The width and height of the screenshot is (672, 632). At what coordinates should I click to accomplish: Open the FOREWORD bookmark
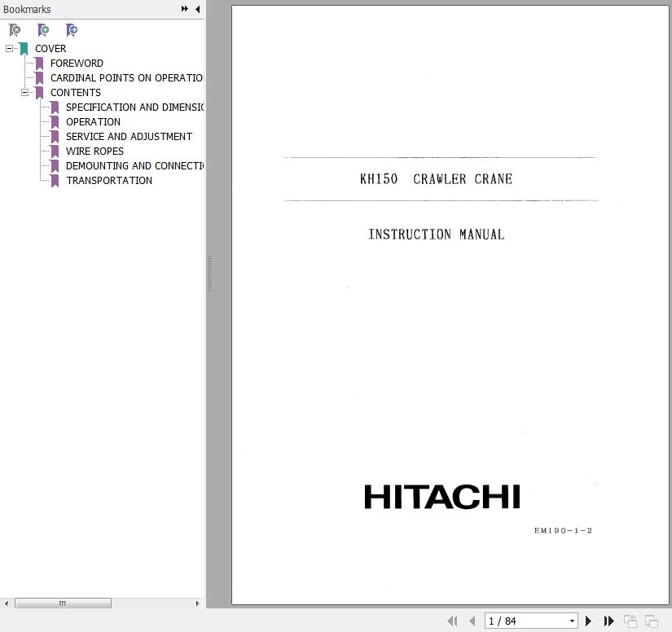(77, 63)
